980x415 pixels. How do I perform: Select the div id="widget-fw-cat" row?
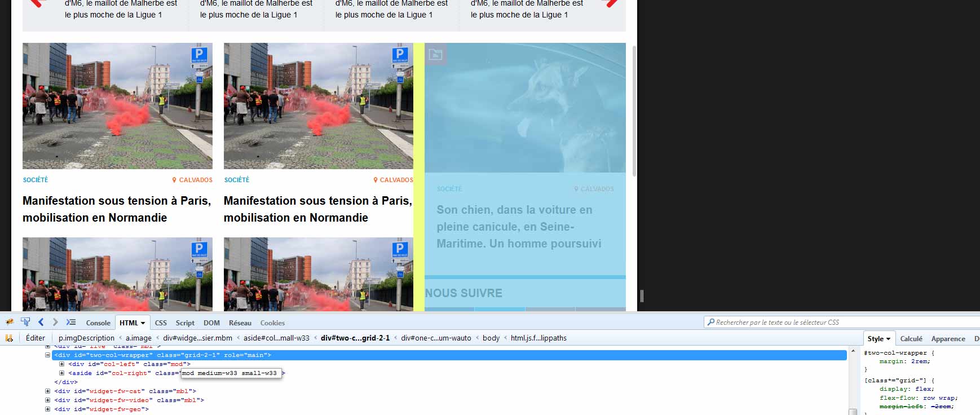coord(125,391)
